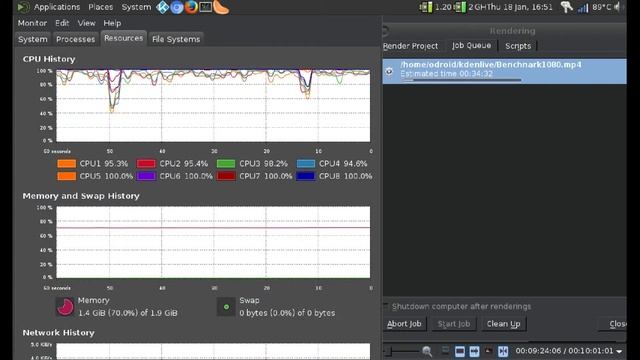Viewport: 640px width, 360px height.
Task: Click the orange launcher icon after the terminal
Action: [x=221, y=7]
